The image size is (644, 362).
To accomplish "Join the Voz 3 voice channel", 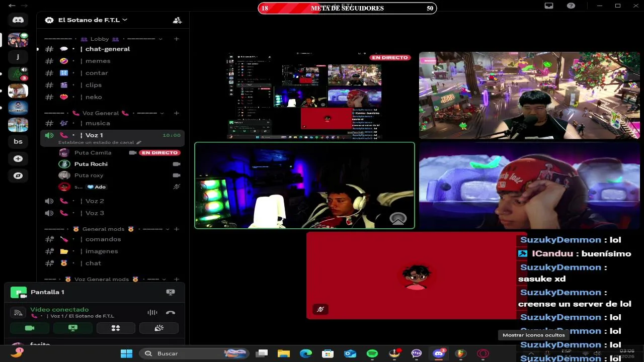I will (x=112, y=213).
